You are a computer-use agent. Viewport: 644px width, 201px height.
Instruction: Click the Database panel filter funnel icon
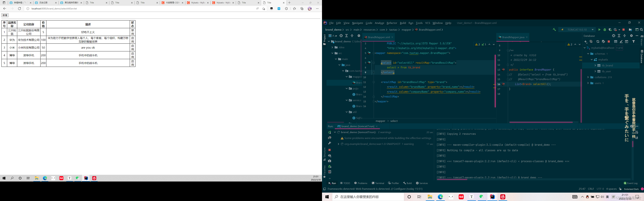click(x=633, y=42)
